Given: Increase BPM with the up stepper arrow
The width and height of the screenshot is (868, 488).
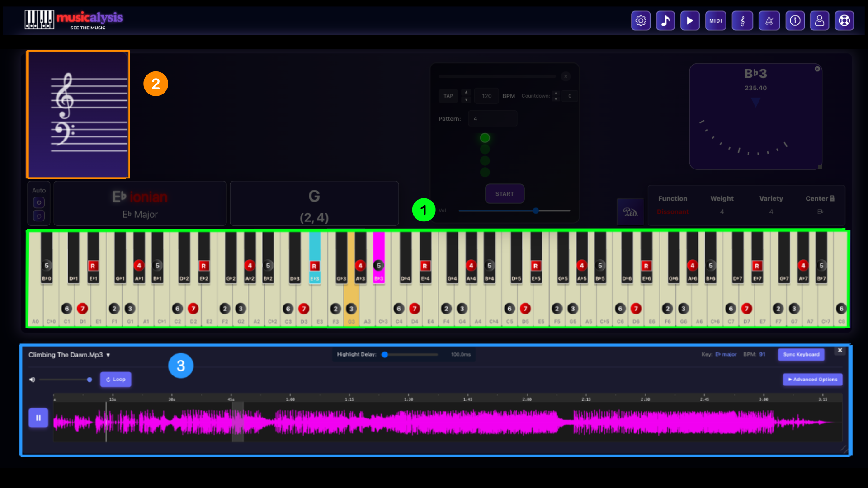Looking at the screenshot, I should [x=466, y=93].
